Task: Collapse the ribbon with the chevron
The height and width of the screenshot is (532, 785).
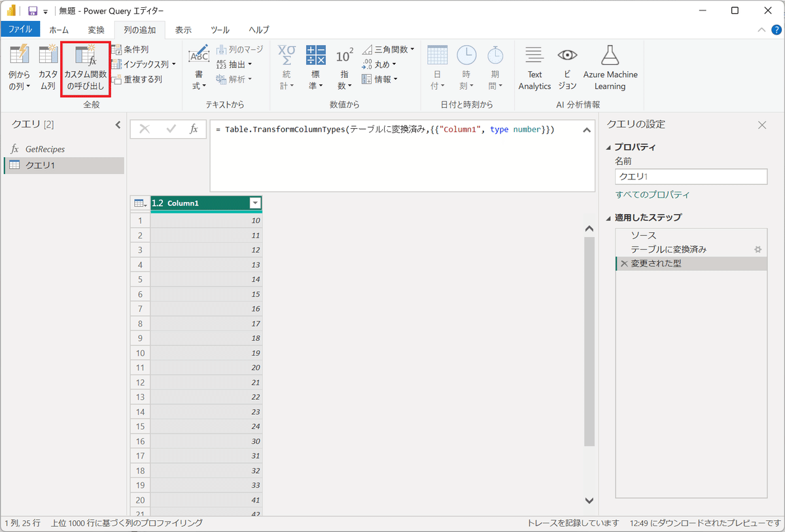Action: [761, 29]
